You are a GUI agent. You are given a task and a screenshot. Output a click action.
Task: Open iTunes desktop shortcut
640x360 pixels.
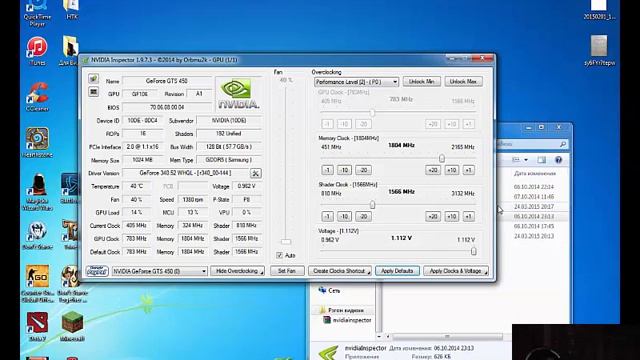pos(37,51)
